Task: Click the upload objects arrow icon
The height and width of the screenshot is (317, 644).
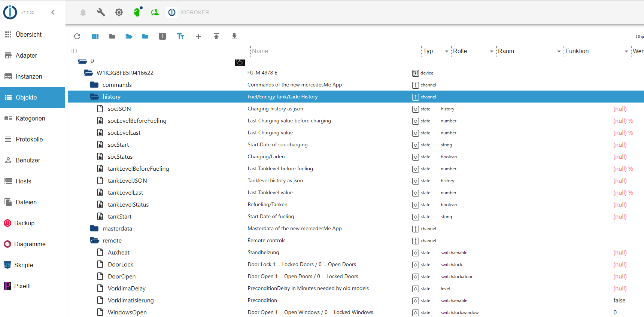Action: (x=216, y=36)
